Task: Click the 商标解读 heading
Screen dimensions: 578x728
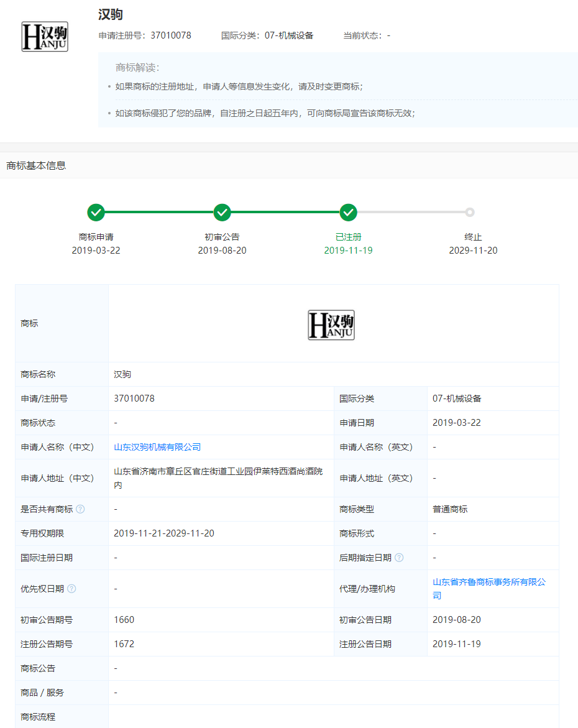Action: coord(137,68)
